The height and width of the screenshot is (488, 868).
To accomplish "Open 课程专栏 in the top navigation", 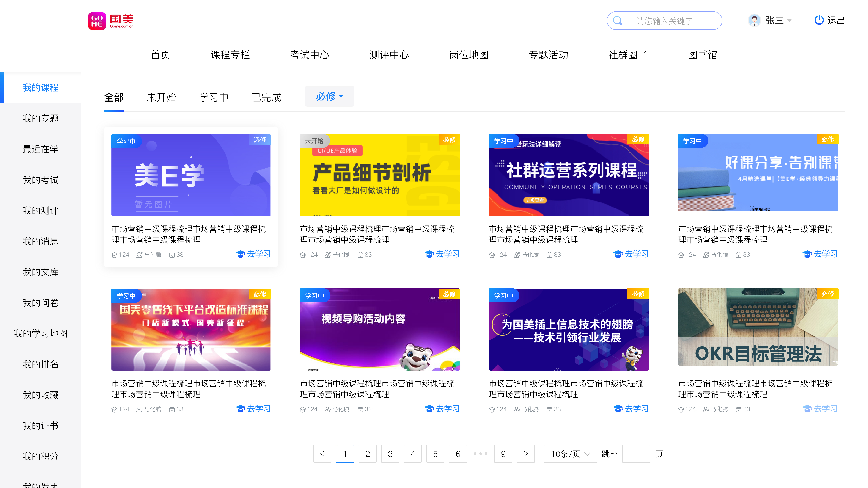I will click(230, 55).
